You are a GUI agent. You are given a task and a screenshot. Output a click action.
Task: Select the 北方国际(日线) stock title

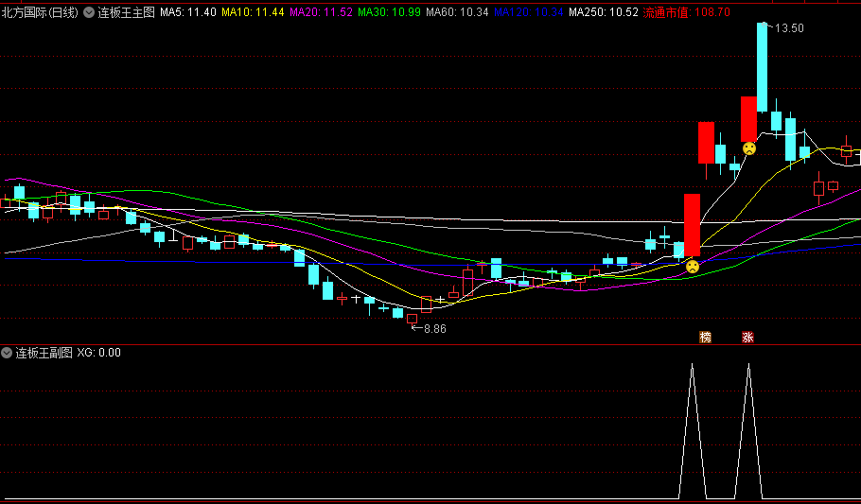click(x=40, y=12)
